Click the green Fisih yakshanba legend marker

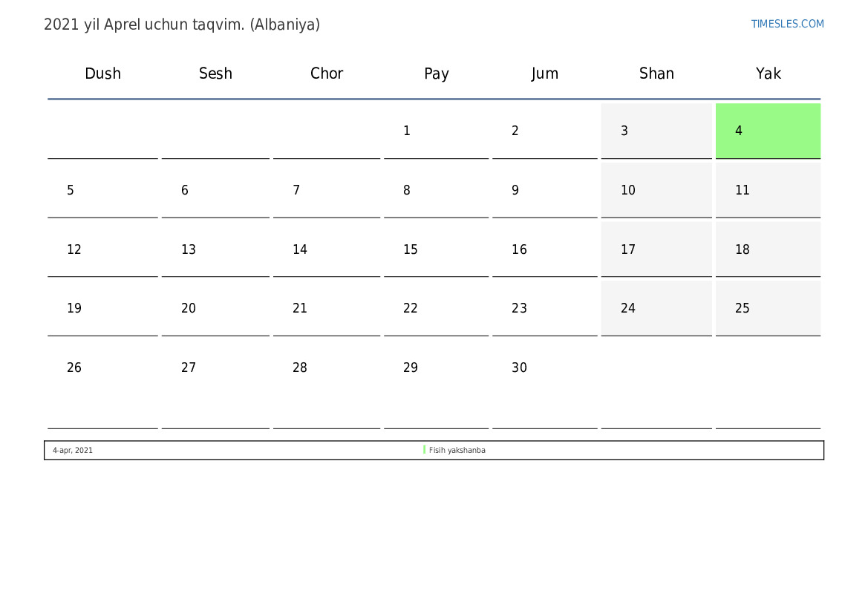(425, 450)
